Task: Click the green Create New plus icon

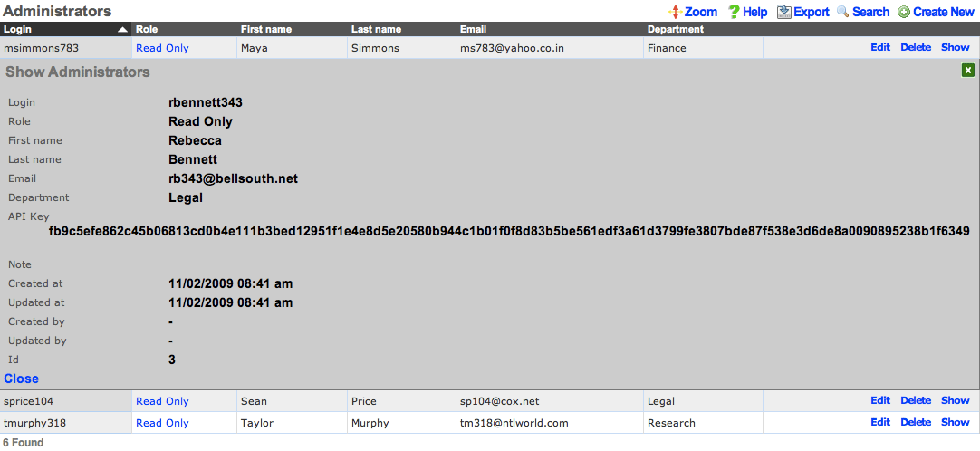Action: [904, 12]
